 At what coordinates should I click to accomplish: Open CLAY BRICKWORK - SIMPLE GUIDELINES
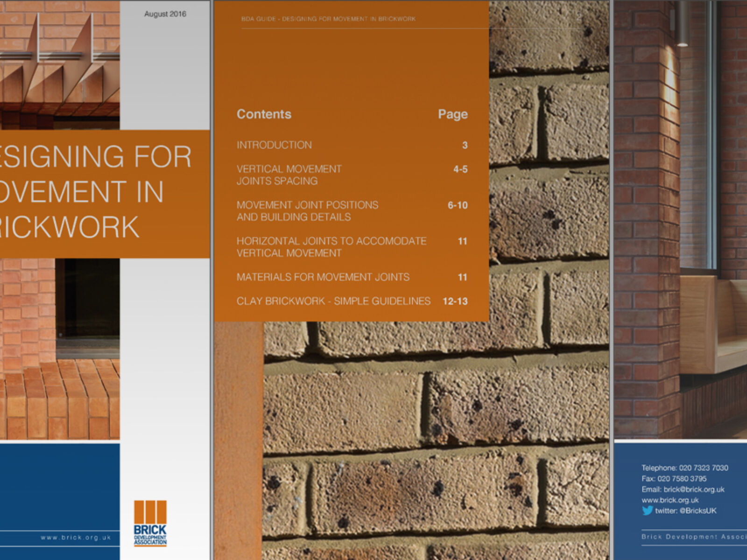(x=334, y=301)
